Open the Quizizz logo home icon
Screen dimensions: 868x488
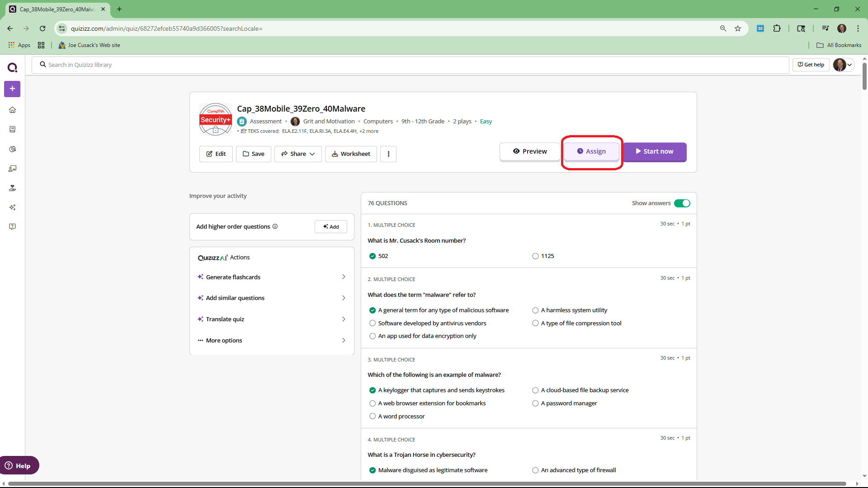pyautogui.click(x=12, y=68)
